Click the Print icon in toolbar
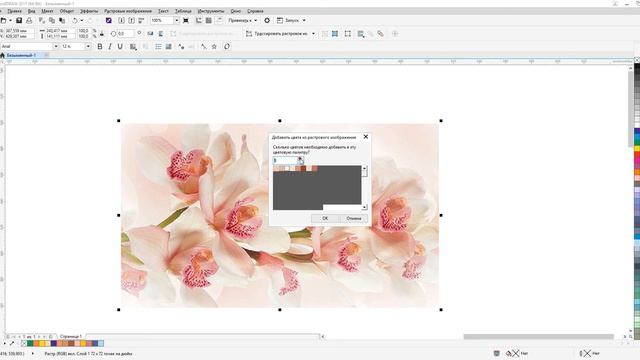This screenshot has height=360, width=640. pyautogui.click(x=29, y=20)
